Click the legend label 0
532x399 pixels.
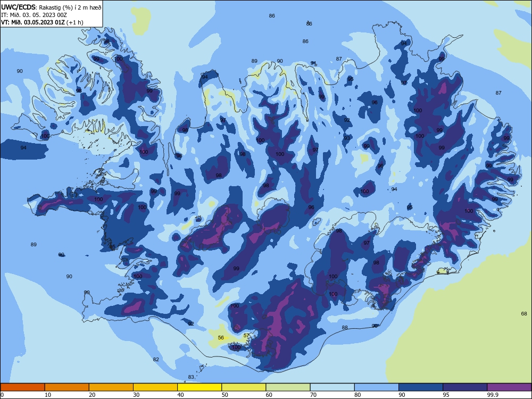[2, 395]
